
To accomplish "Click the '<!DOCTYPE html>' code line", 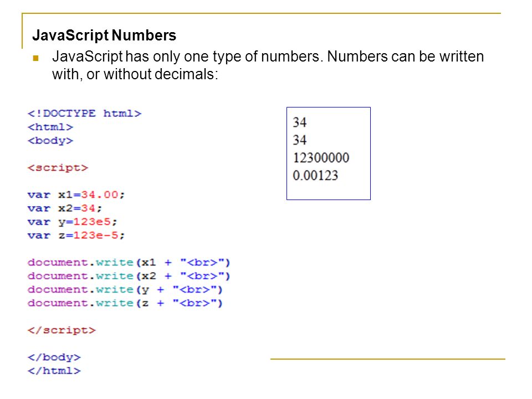I will pos(84,113).
